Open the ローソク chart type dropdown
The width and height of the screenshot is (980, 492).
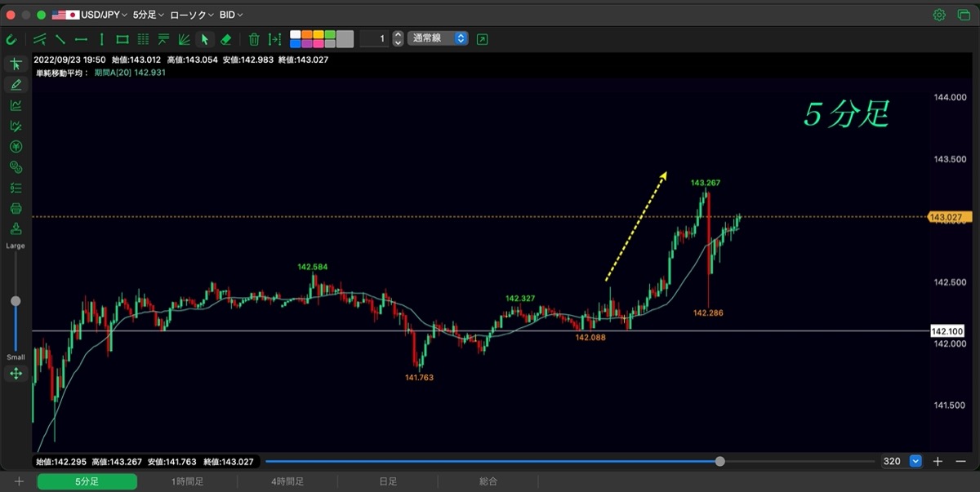192,15
